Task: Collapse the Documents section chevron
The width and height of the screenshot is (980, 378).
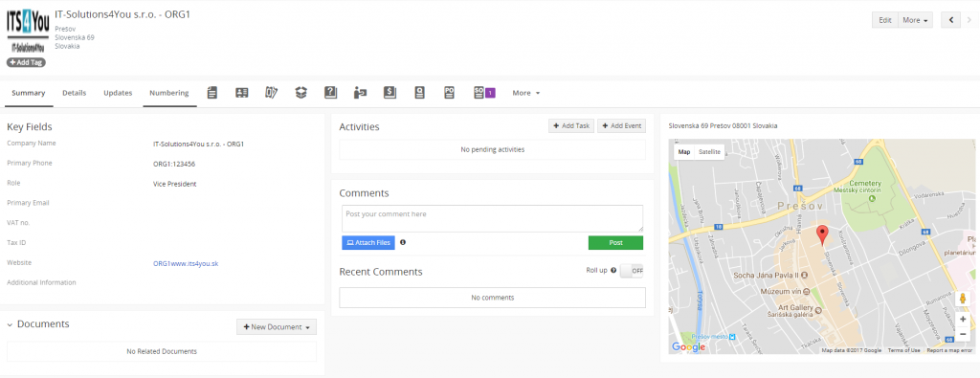Action: (x=10, y=325)
